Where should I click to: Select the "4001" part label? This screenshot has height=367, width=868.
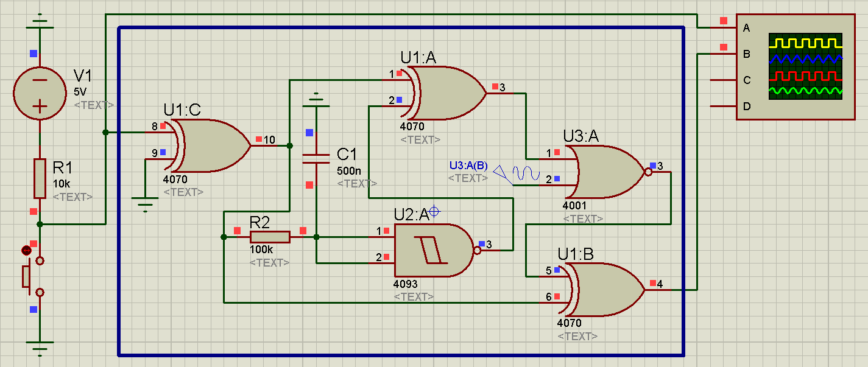coord(574,206)
